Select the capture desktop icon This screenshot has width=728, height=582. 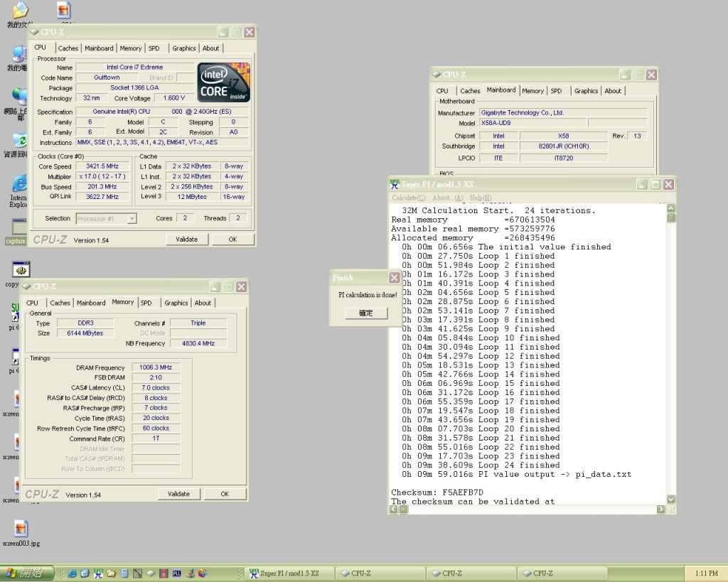[x=17, y=231]
